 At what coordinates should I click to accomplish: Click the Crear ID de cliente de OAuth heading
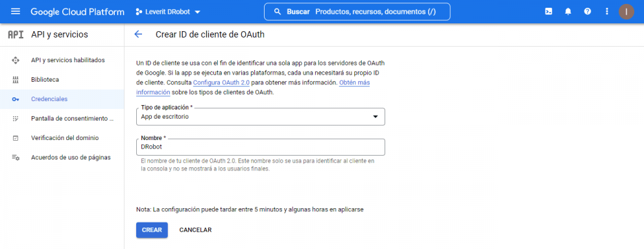point(210,35)
